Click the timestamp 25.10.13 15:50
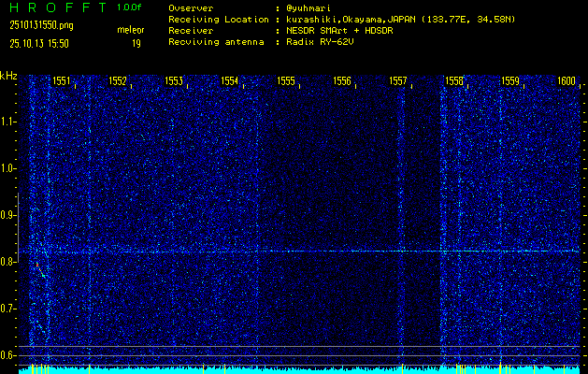This screenshot has height=374, width=588. [x=39, y=44]
